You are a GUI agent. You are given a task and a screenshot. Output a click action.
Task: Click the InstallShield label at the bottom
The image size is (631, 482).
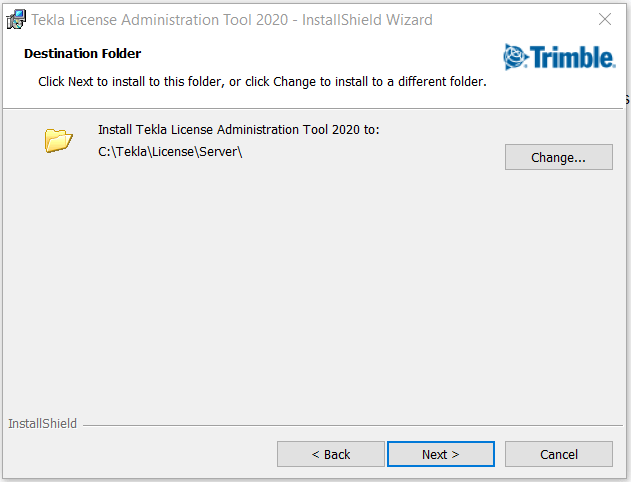tap(42, 424)
